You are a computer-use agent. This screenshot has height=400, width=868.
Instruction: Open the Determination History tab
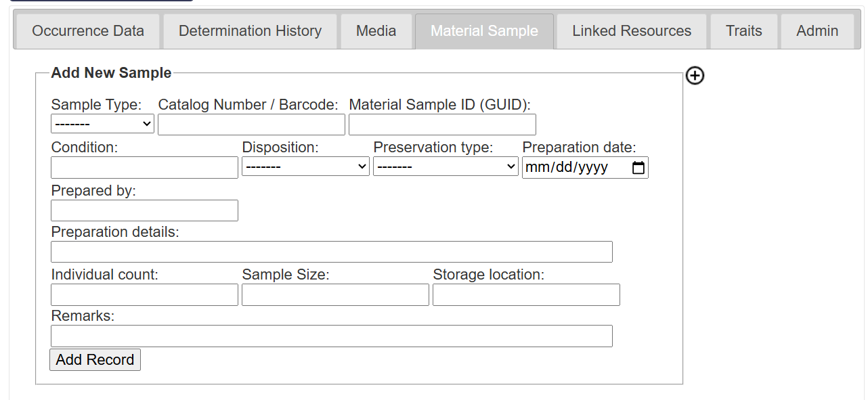(x=250, y=30)
